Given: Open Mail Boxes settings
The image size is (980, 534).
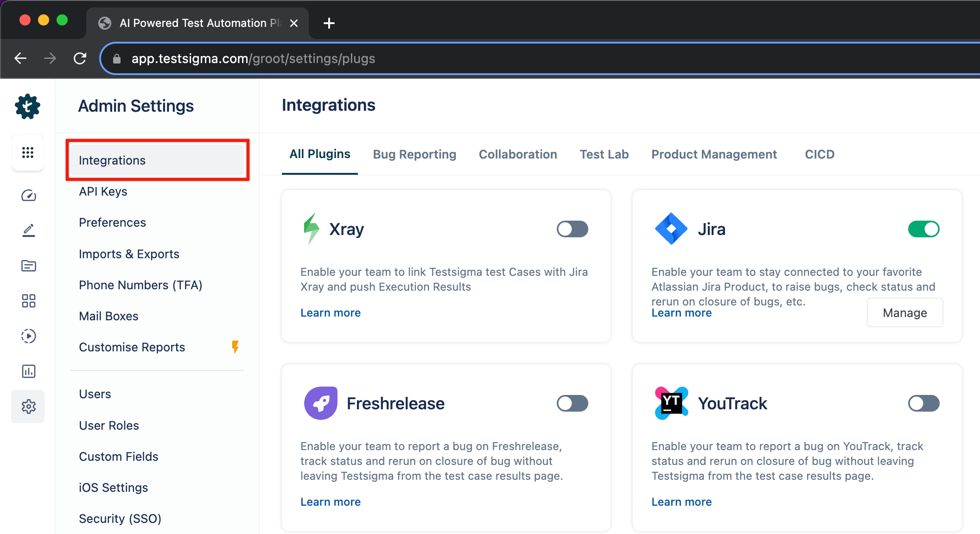Looking at the screenshot, I should tap(108, 316).
